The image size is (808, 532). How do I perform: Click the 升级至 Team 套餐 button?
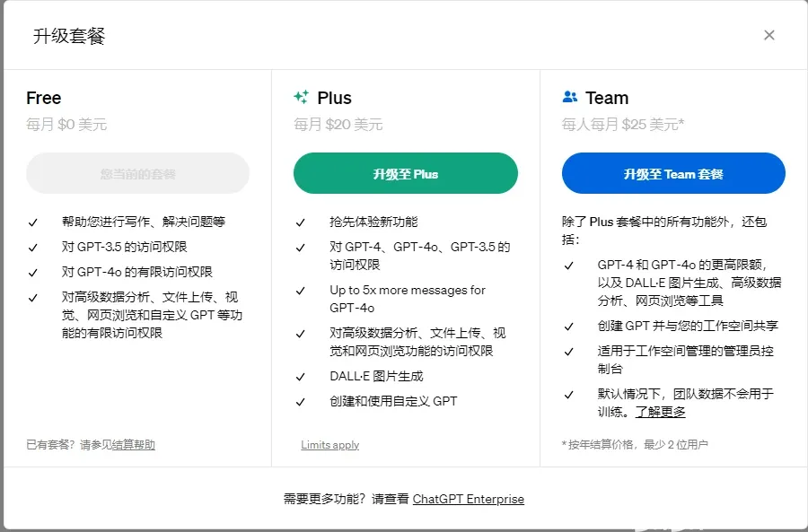click(673, 173)
